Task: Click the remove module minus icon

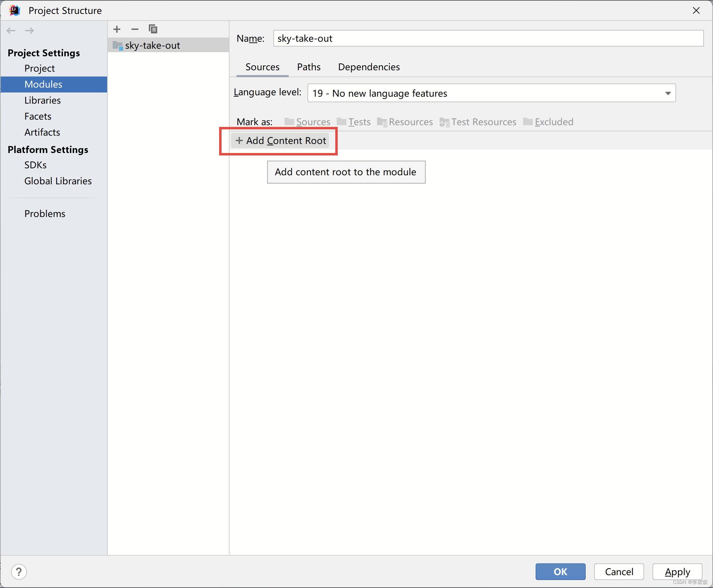Action: click(135, 29)
